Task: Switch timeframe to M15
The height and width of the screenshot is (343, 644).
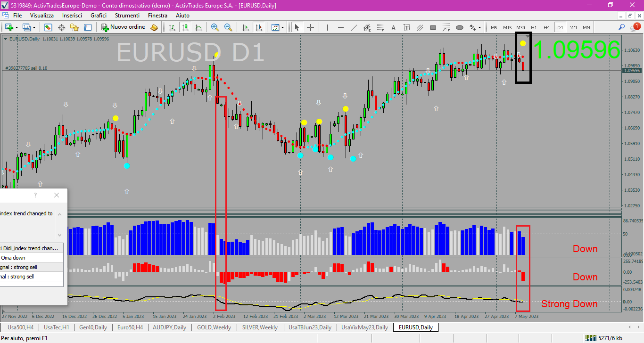Action: click(507, 27)
